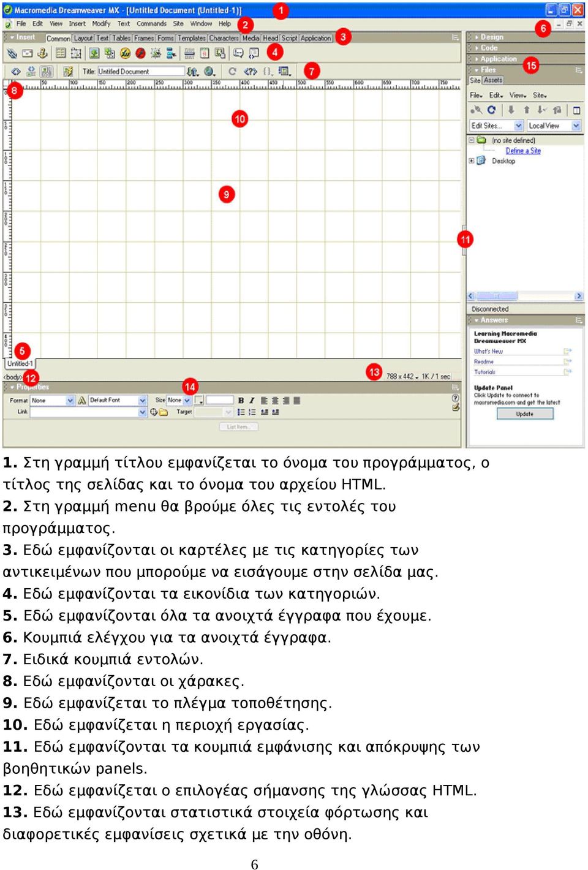The image size is (588, 870).
Task: Open the What's New link
Action: tap(488, 352)
